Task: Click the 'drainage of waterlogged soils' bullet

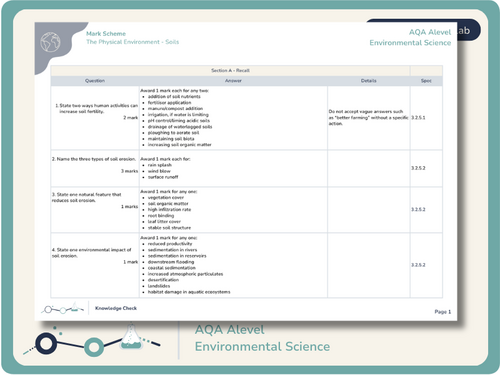Action: 180,127
